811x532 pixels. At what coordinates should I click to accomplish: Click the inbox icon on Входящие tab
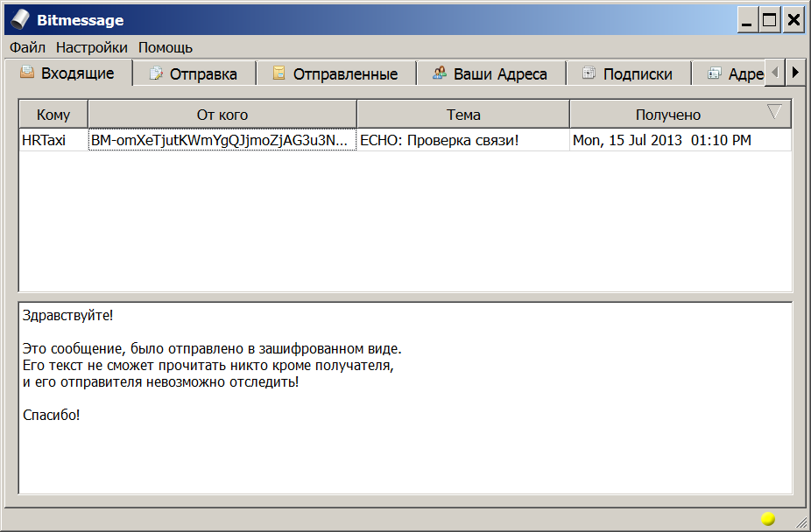coord(27,73)
